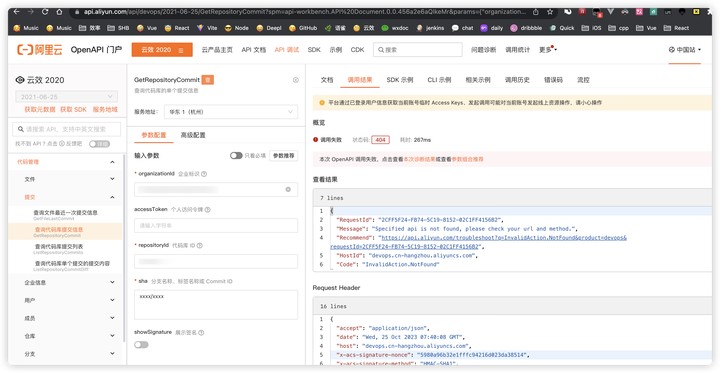Image resolution: width=720 pixels, height=373 pixels.
Task: Toggle the 只看必填 switch
Action: pyautogui.click(x=236, y=156)
